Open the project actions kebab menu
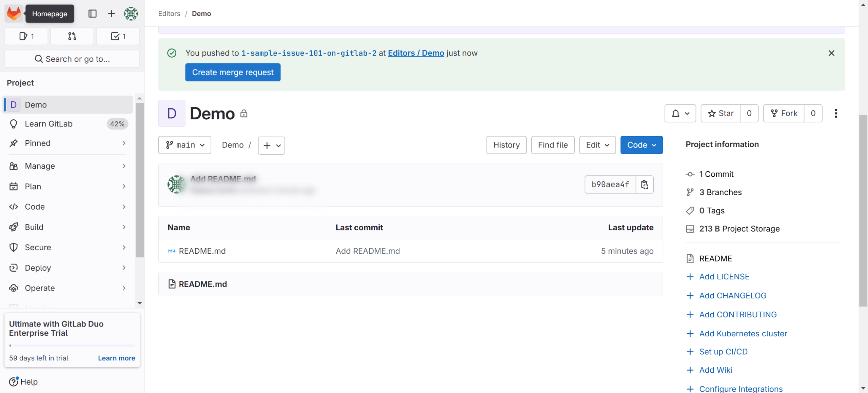 (x=835, y=113)
